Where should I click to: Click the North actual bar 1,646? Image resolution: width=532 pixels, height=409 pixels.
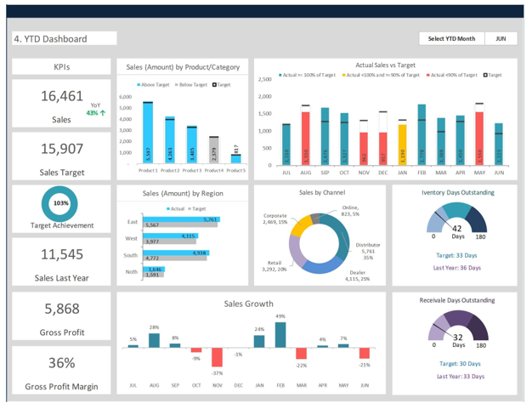tap(154, 270)
